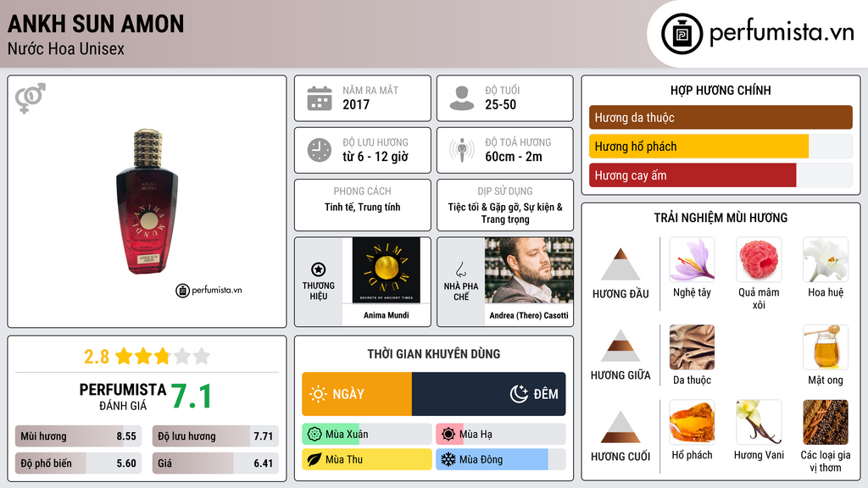The height and width of the screenshot is (488, 868).
Task: Click the perfumista.vn site name in header
Action: (x=782, y=33)
